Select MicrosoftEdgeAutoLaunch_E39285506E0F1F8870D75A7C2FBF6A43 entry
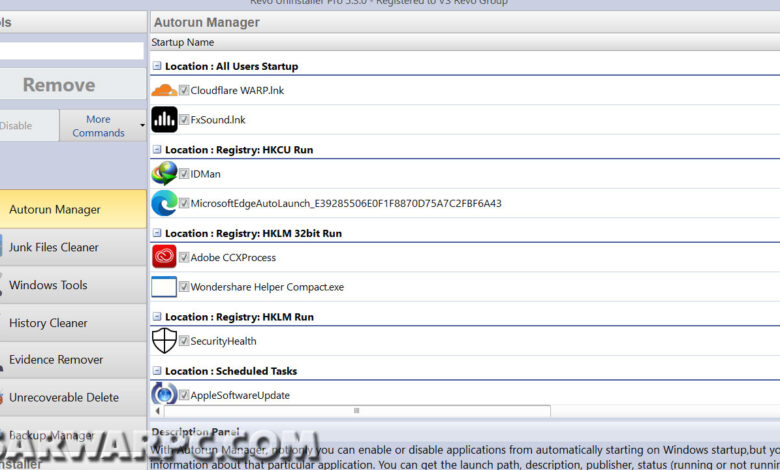The height and width of the screenshot is (470, 780). pyautogui.click(x=346, y=203)
